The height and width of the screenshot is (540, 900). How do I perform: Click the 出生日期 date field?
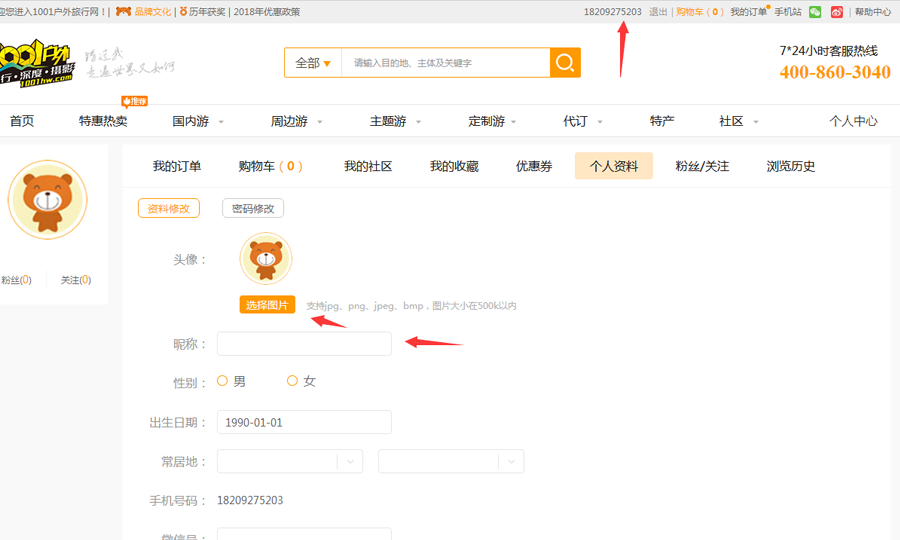coord(304,422)
